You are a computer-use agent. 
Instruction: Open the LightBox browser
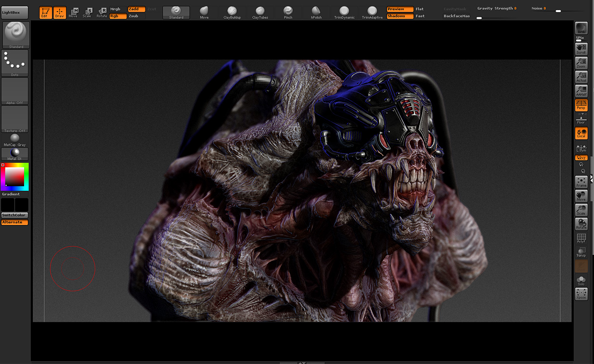tap(14, 13)
